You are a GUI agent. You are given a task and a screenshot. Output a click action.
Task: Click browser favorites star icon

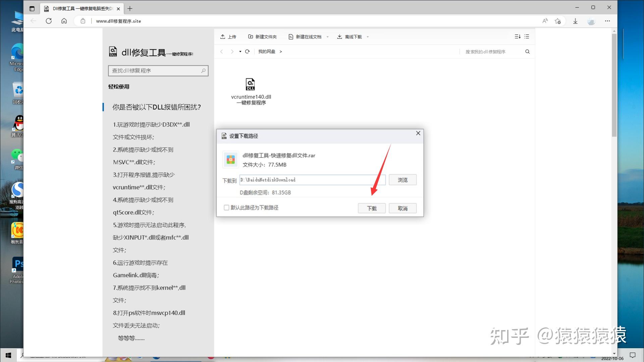[x=557, y=21]
